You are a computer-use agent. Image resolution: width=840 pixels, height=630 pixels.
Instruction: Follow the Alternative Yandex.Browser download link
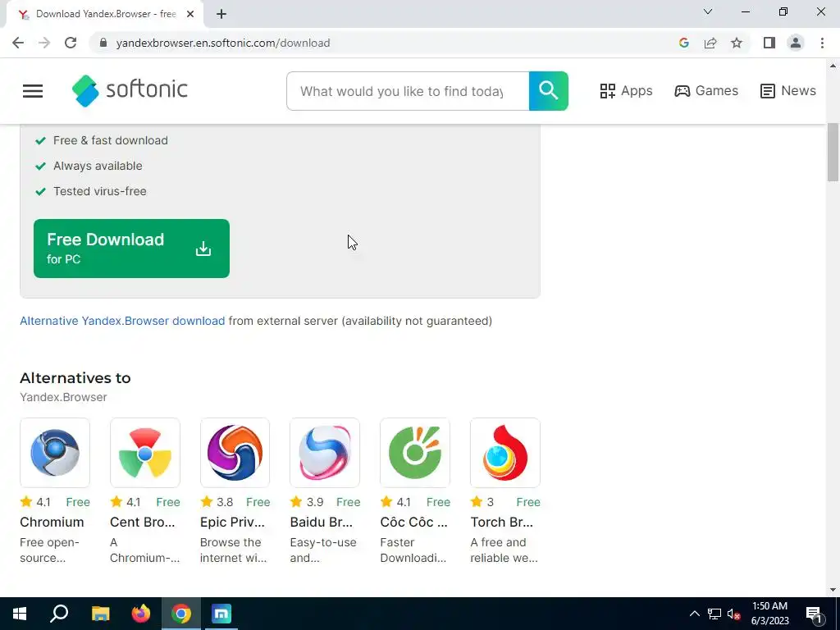tap(122, 321)
